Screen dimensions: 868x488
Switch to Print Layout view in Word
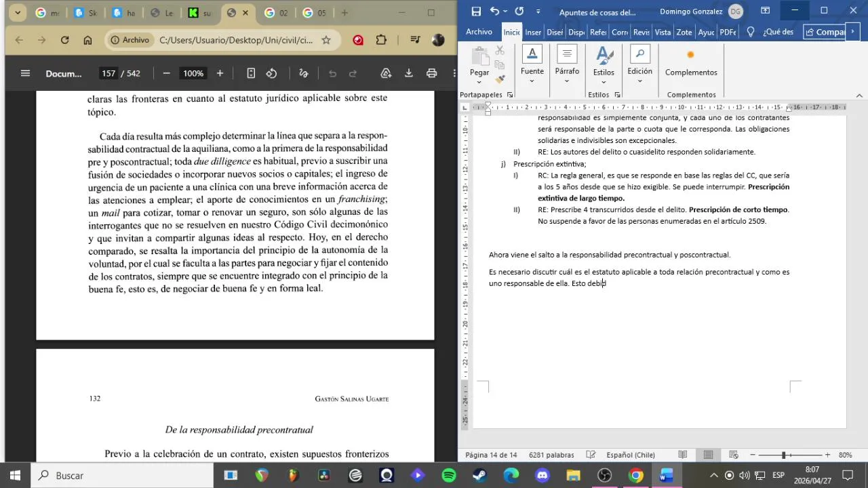[x=708, y=455]
